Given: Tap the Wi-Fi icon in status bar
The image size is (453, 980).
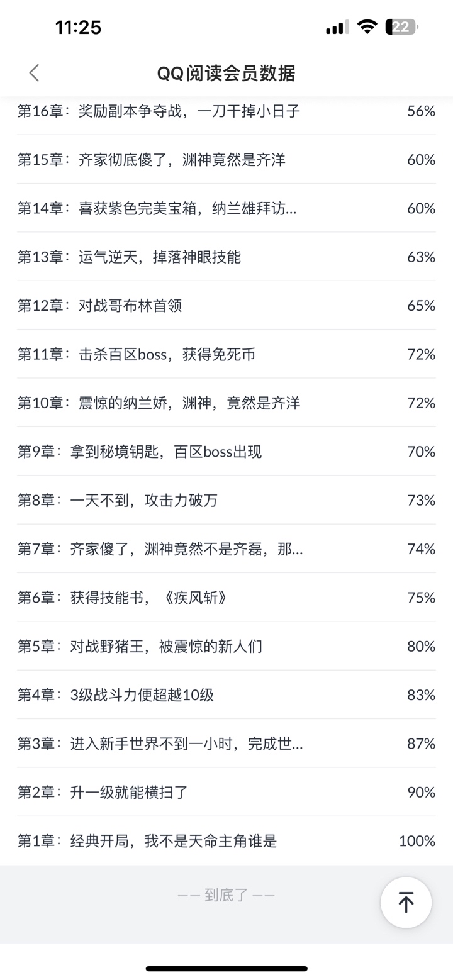Looking at the screenshot, I should click(366, 27).
